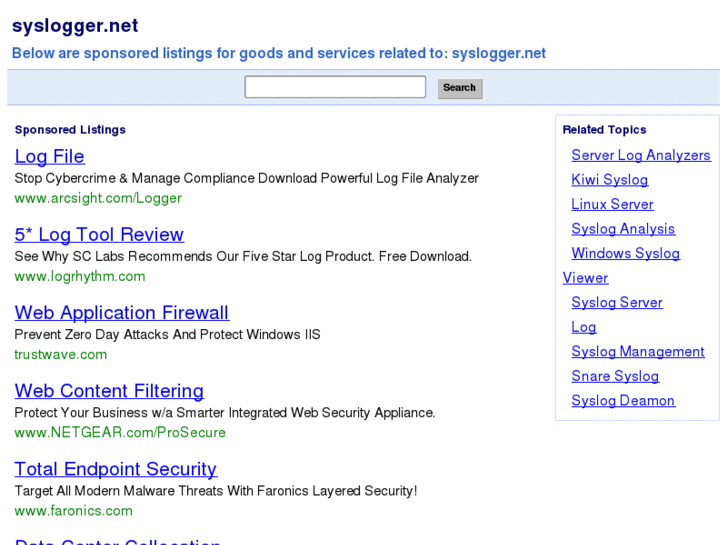Select Kiwi Syslog related topic
The image size is (727, 545).
[x=610, y=180]
